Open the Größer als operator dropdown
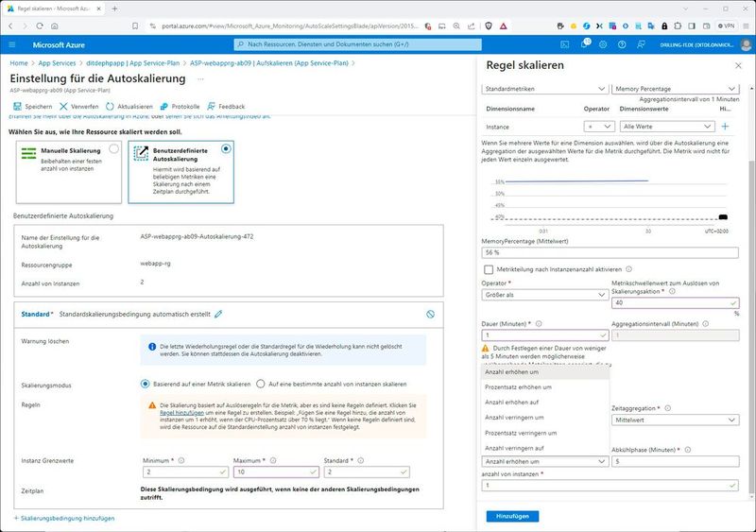The image size is (756, 532). tap(545, 295)
